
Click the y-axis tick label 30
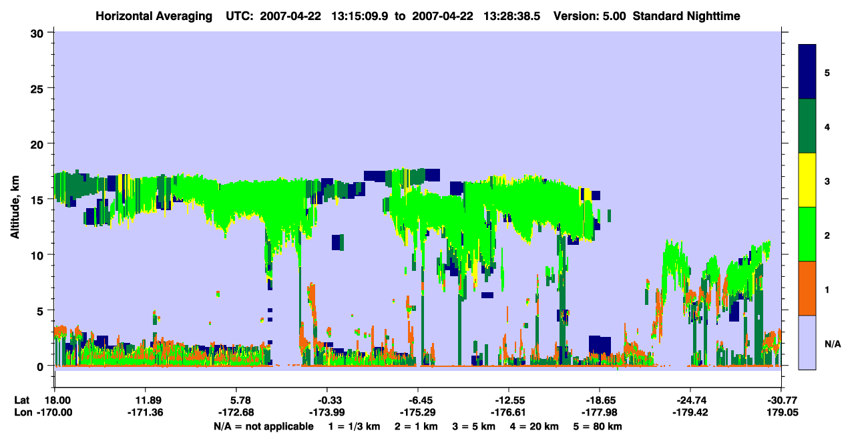coord(39,33)
